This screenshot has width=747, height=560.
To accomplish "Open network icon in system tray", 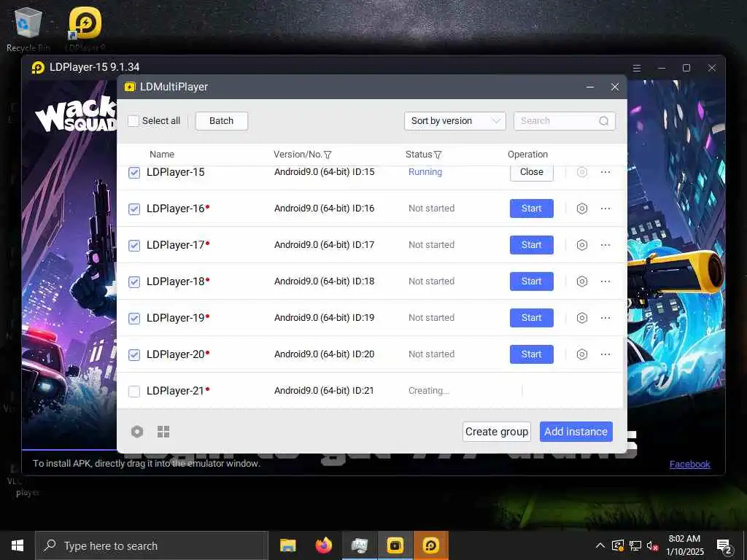I will (x=635, y=545).
